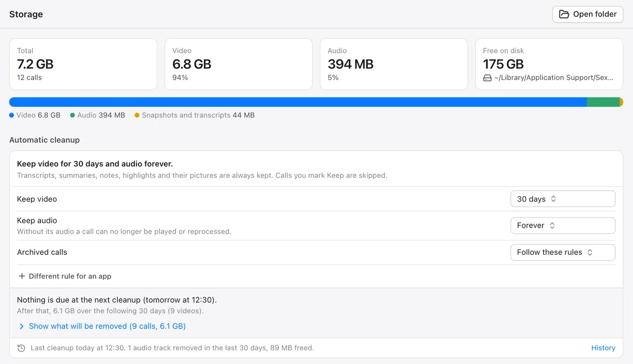Click the ~/Library/Application Support path text
The width and height of the screenshot is (633, 364).
(x=554, y=78)
